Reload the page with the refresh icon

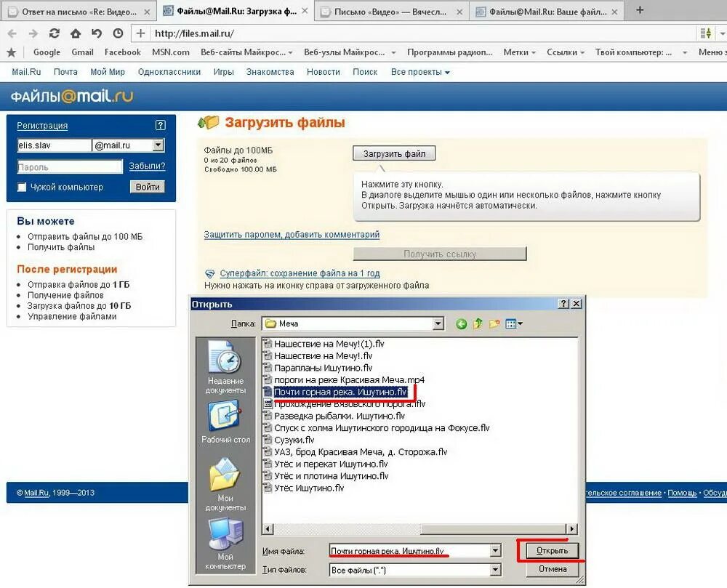point(55,33)
